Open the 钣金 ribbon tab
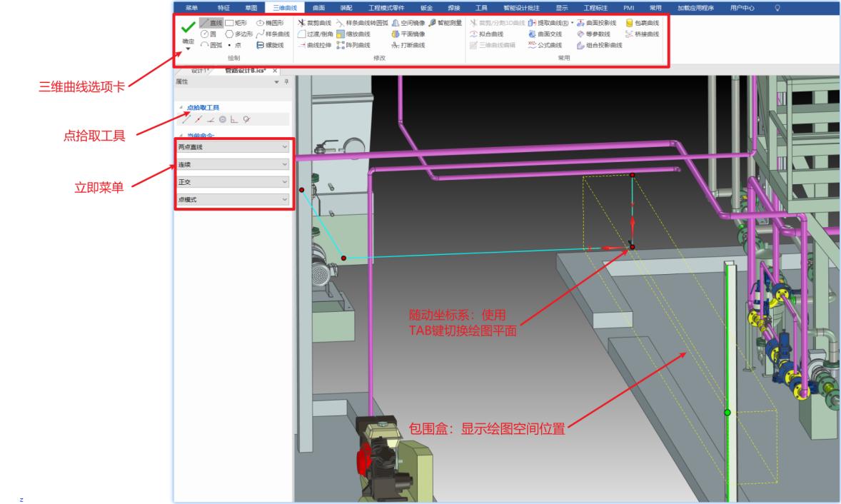841x504 pixels. point(426,8)
